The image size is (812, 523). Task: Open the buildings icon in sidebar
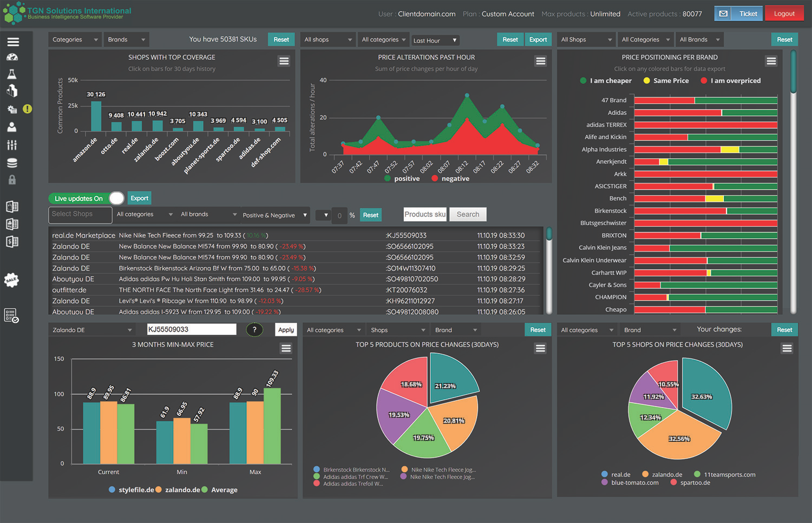12,91
